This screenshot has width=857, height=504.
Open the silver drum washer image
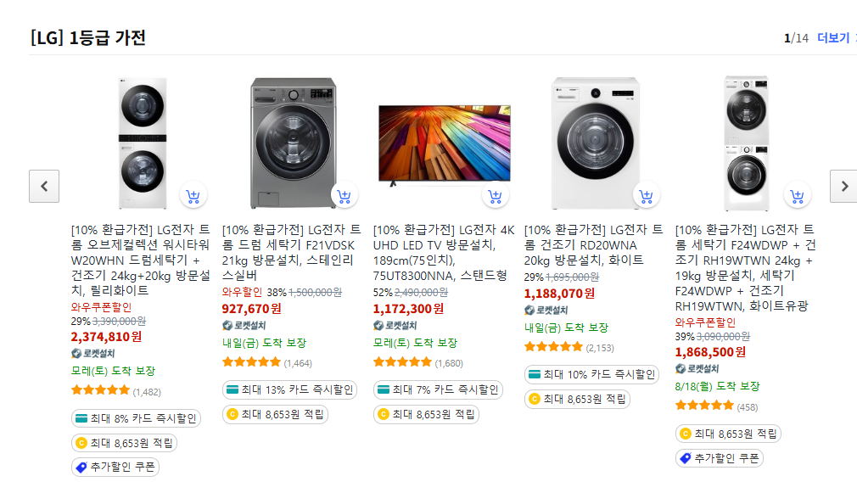click(x=291, y=143)
